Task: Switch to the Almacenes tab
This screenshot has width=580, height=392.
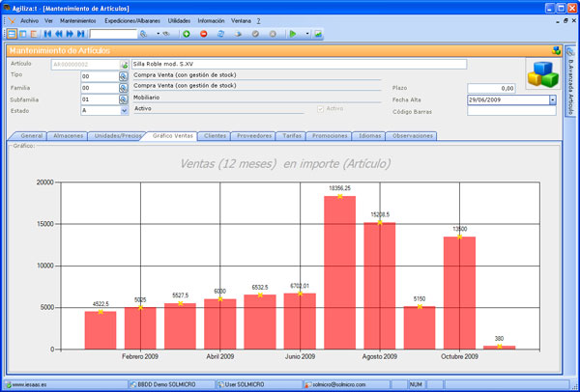Action: 68,136
